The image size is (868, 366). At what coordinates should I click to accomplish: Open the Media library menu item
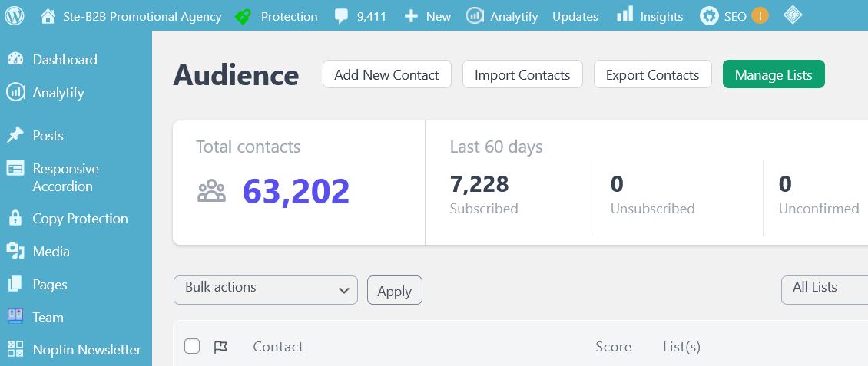[51, 252]
